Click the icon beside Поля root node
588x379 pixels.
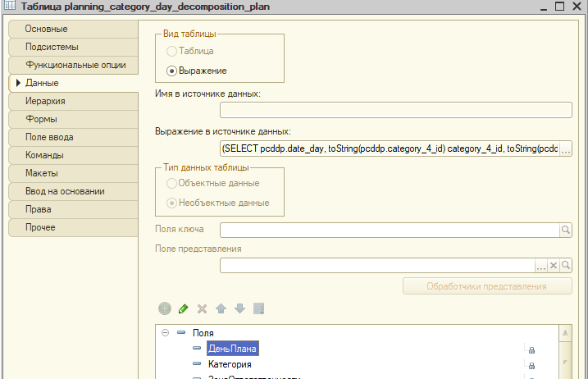181,332
